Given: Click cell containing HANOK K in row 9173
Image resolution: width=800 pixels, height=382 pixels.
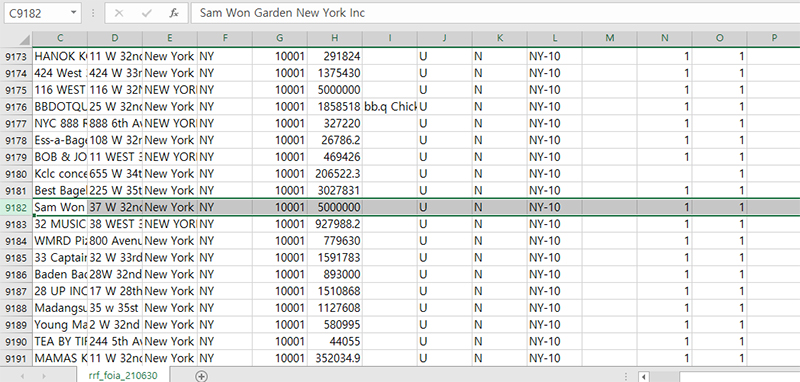Looking at the screenshot, I should click(60, 56).
